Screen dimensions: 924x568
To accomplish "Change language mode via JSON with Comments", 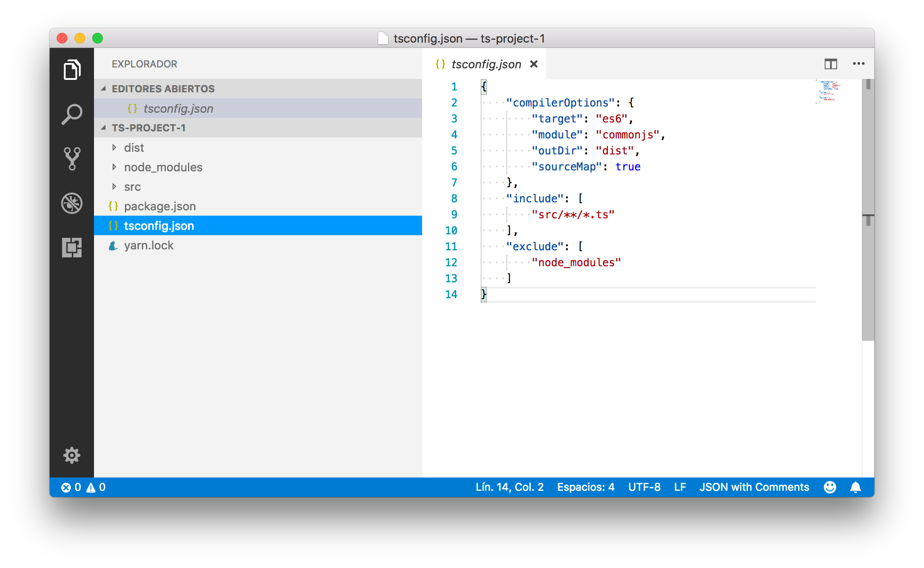I will click(754, 487).
